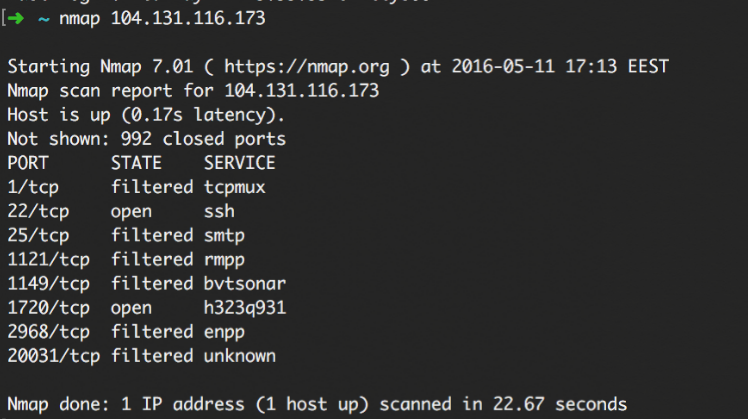
Task: Click the SERVICE column header
Action: (240, 163)
